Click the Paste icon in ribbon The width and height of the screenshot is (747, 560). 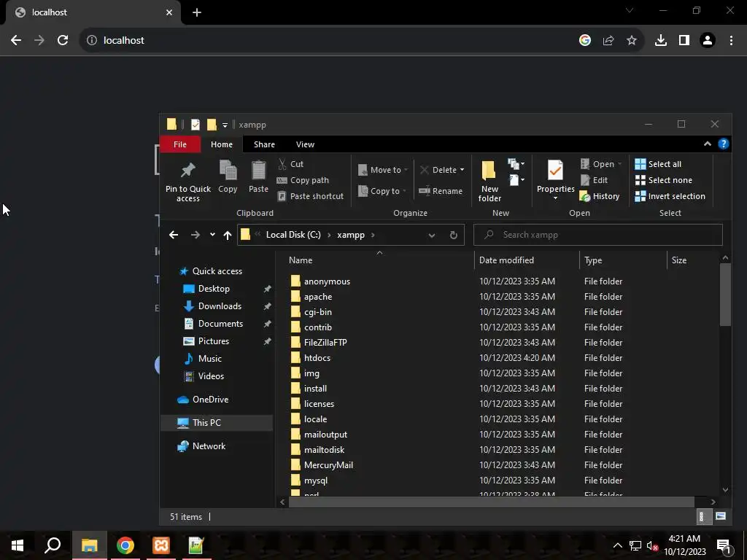tap(258, 176)
